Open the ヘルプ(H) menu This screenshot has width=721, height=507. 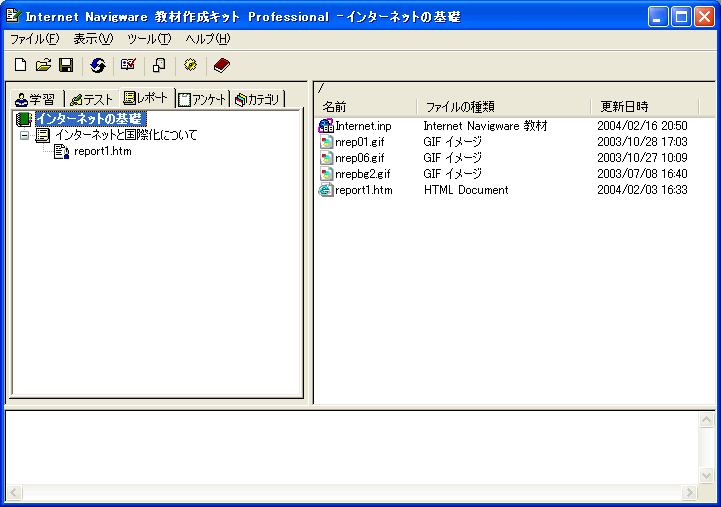(208, 39)
